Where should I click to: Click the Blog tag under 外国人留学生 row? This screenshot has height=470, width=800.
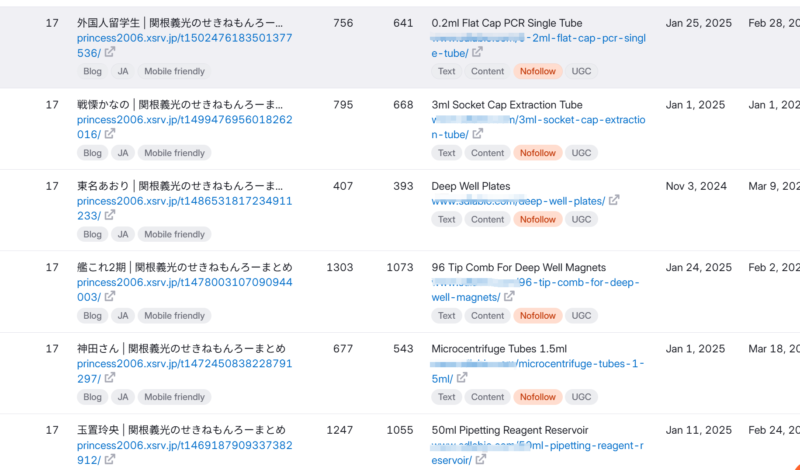click(92, 72)
